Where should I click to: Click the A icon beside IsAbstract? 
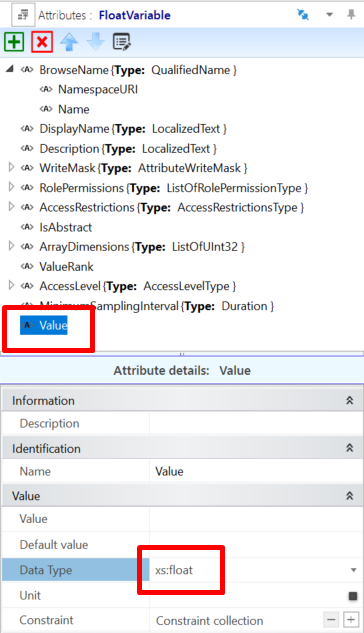[27, 227]
